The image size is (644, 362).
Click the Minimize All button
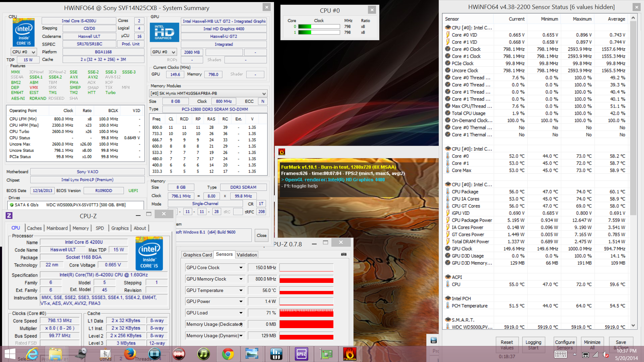click(x=592, y=345)
